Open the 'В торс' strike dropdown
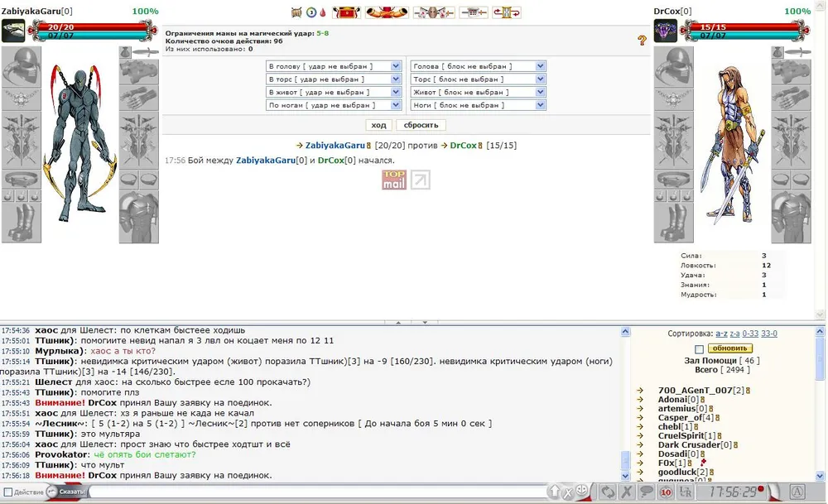The image size is (828, 504). (334, 79)
